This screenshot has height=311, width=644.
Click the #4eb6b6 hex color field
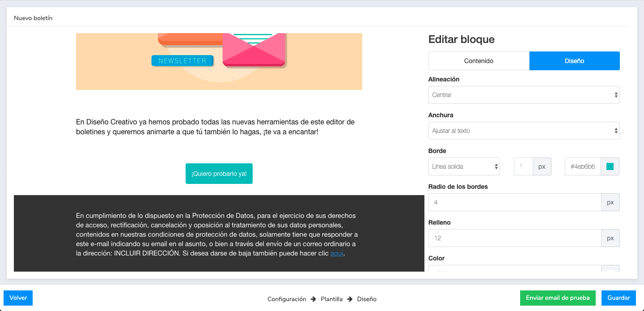[582, 166]
